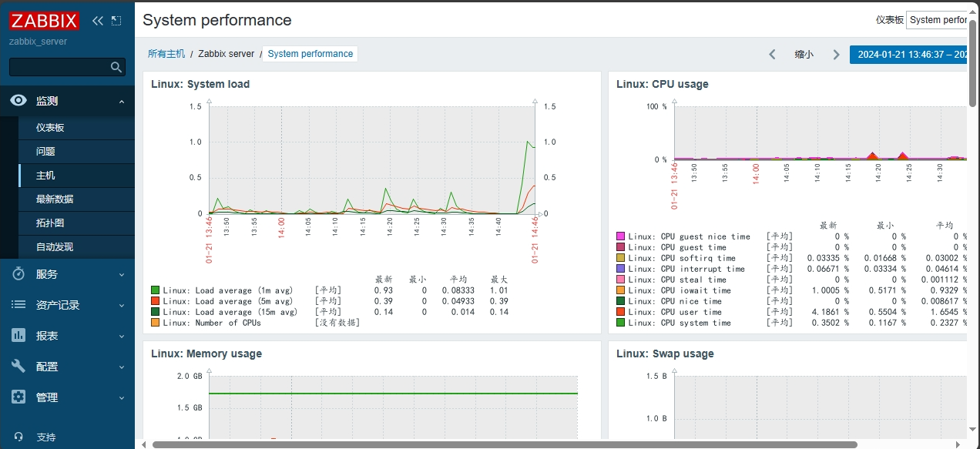Select 拓扑图 in the sidebar
Screen dimensions: 980x449
(x=50, y=223)
